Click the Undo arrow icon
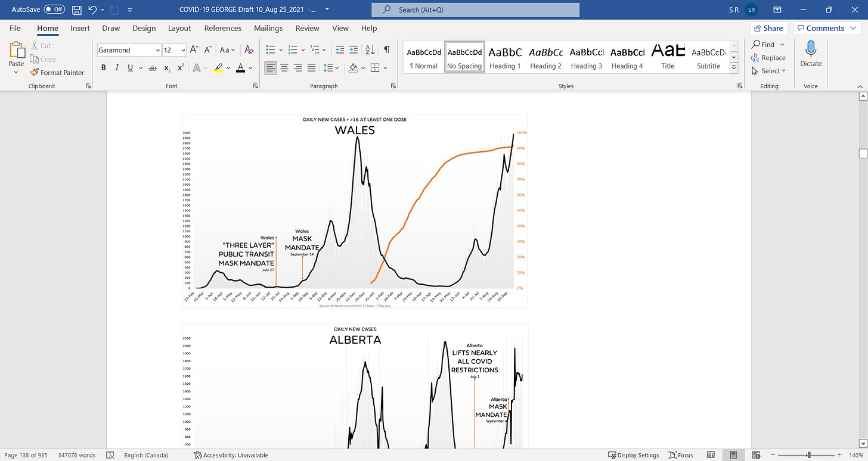Viewport: 868px width, 461px height. 92,10
